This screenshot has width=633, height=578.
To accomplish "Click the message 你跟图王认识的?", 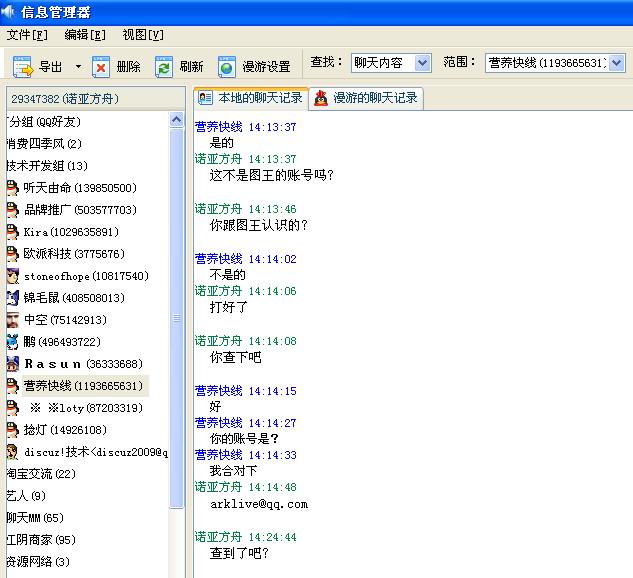I will [x=258, y=225].
